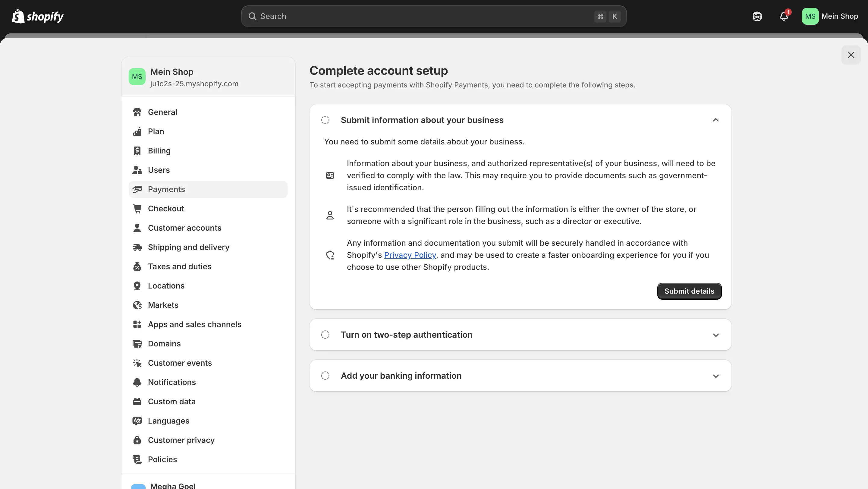Click the Checkout cart icon
This screenshot has width=868, height=489.
pos(137,209)
